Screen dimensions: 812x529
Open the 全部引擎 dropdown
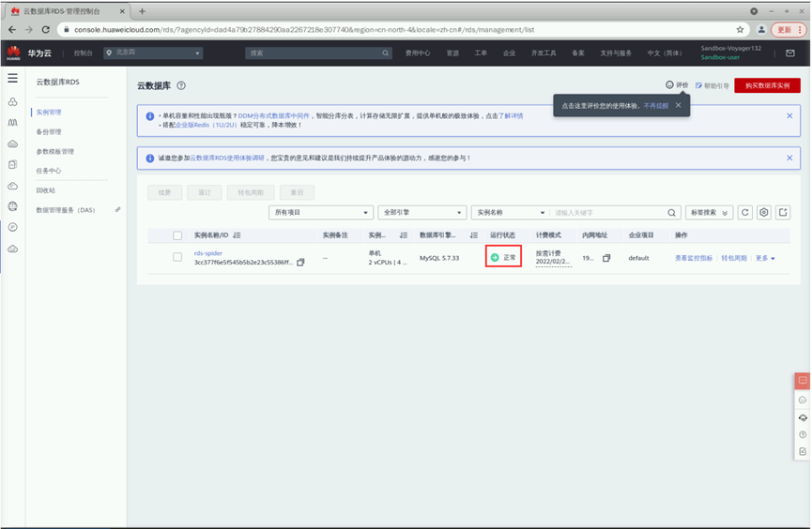[x=422, y=213]
